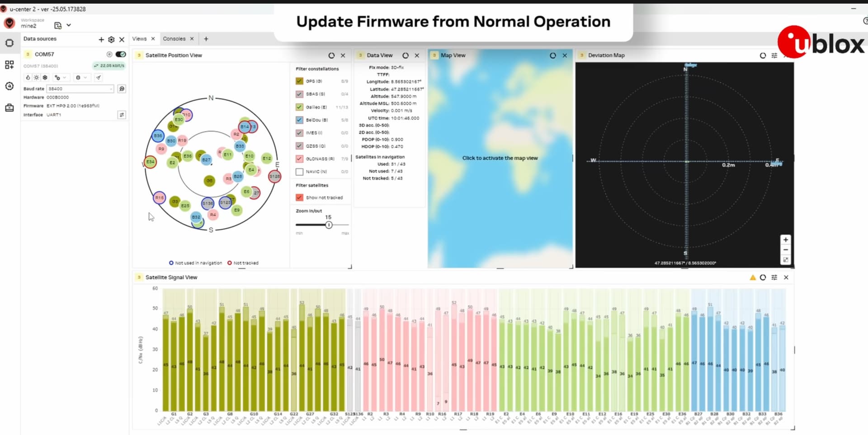Screen dimensions: 868x435
Task: Switch to the Views tab
Action: (x=139, y=39)
